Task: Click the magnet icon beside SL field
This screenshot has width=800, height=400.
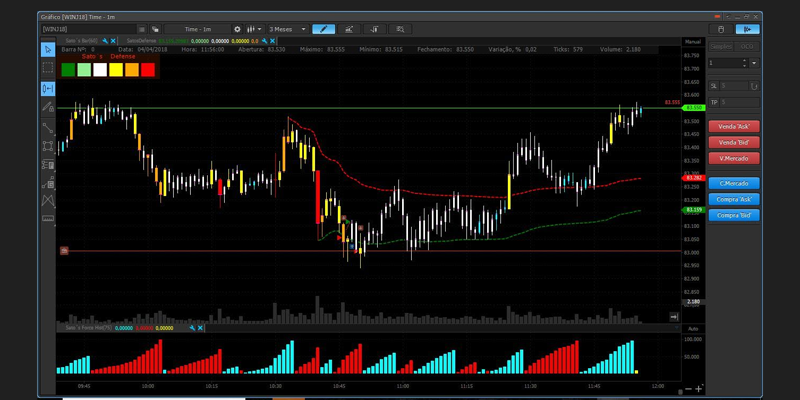Action: (x=755, y=86)
